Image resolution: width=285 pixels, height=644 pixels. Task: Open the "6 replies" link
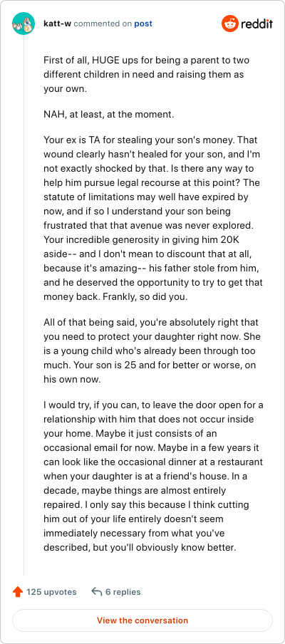point(123,592)
